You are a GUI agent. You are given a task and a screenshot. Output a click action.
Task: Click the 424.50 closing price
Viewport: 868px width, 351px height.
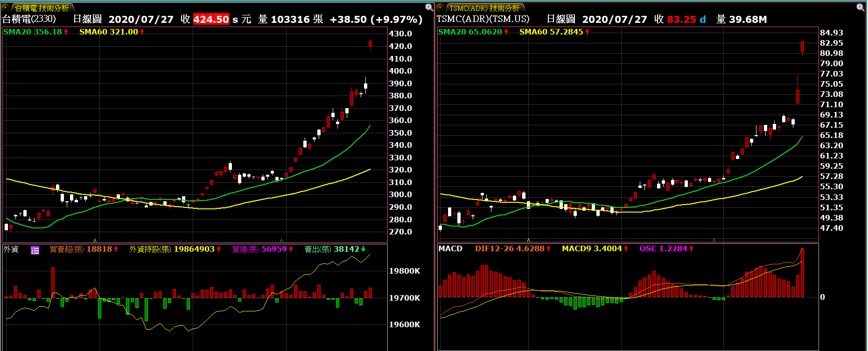[211, 19]
